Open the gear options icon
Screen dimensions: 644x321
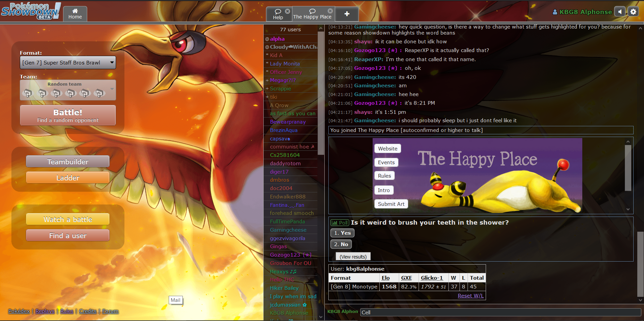tap(633, 12)
